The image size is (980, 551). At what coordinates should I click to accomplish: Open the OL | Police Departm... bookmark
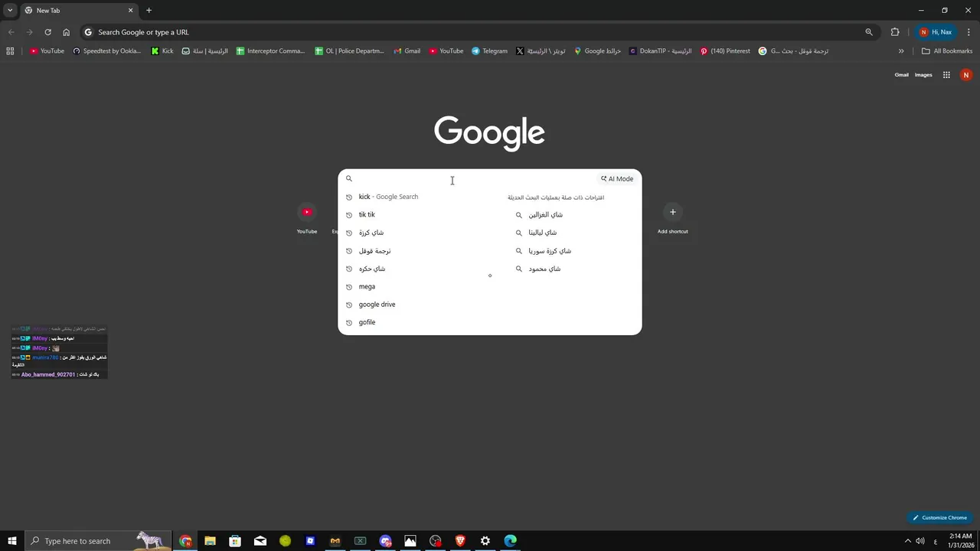pos(349,51)
